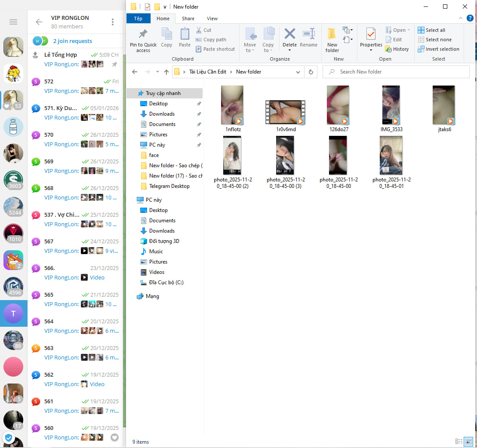This screenshot has height=448, width=477.
Task: Collapse the ribbon using the chevron
Action: coord(461,18)
